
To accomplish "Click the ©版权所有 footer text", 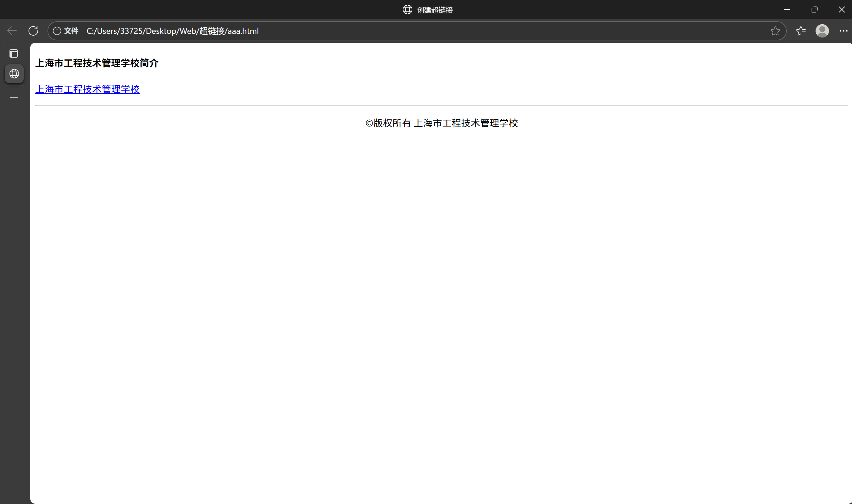I will (x=441, y=123).
